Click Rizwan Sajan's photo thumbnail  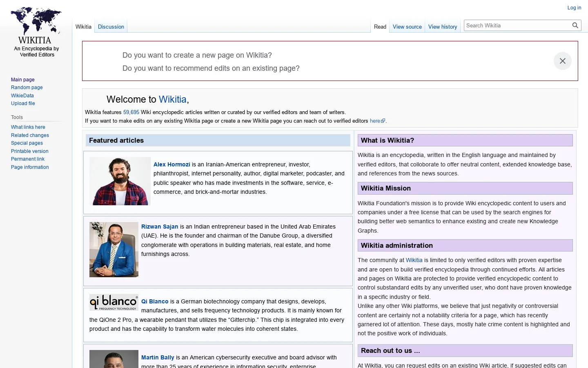point(114,249)
